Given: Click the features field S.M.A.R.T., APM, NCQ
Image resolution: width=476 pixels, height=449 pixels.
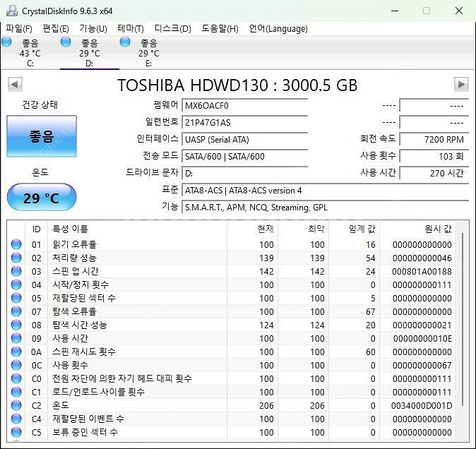Looking at the screenshot, I should 326,208.
